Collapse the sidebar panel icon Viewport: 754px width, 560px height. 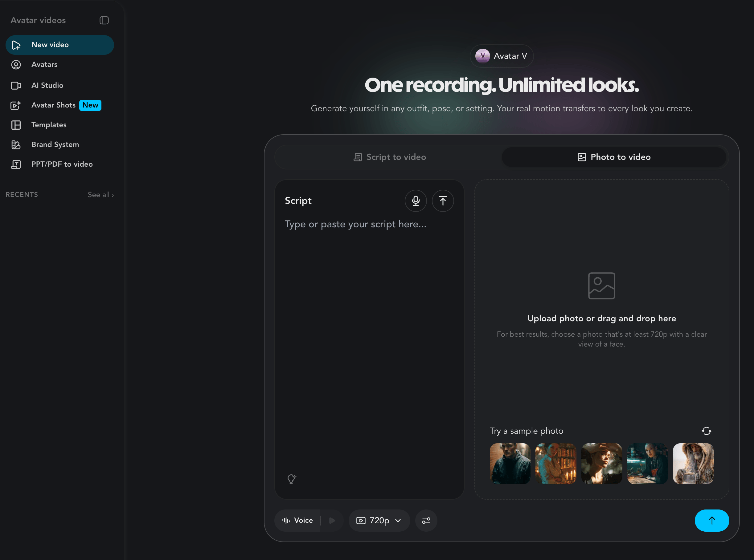[x=104, y=20]
